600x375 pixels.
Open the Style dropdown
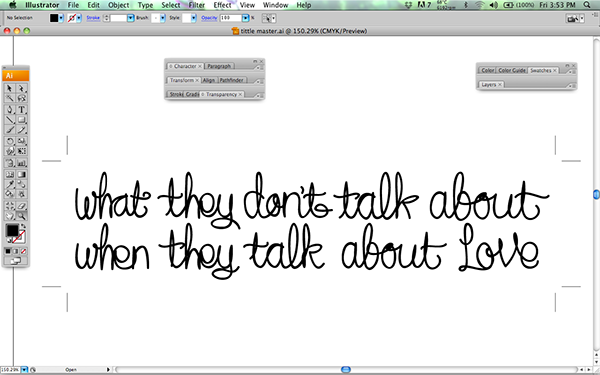(x=194, y=18)
